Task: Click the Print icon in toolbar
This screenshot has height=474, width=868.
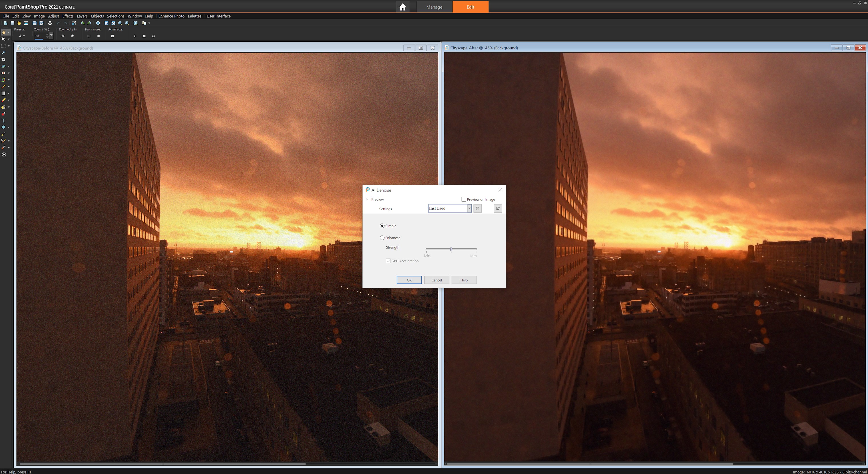Action: [50, 23]
